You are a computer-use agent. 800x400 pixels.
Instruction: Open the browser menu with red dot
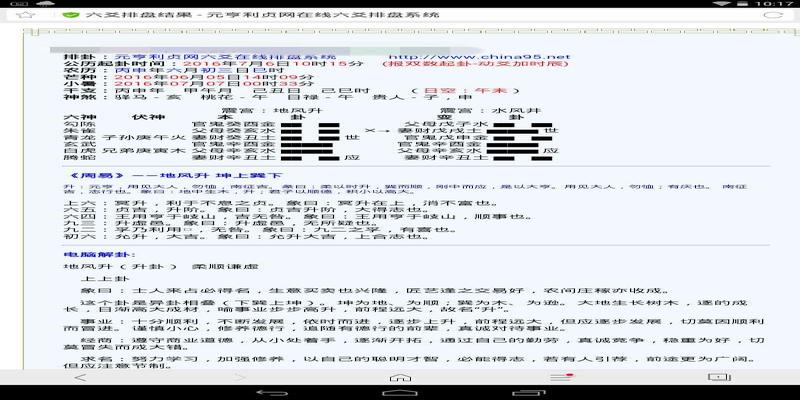click(561, 377)
